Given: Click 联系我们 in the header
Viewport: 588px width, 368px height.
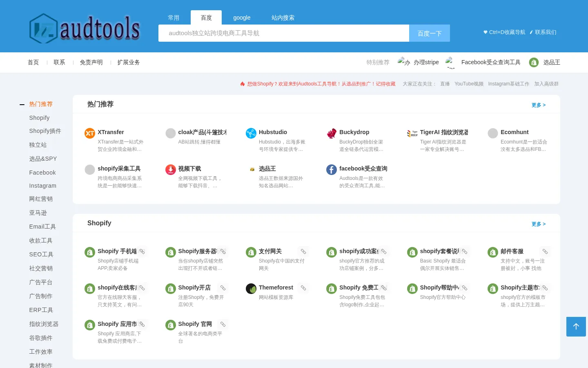Looking at the screenshot, I should pyautogui.click(x=543, y=32).
